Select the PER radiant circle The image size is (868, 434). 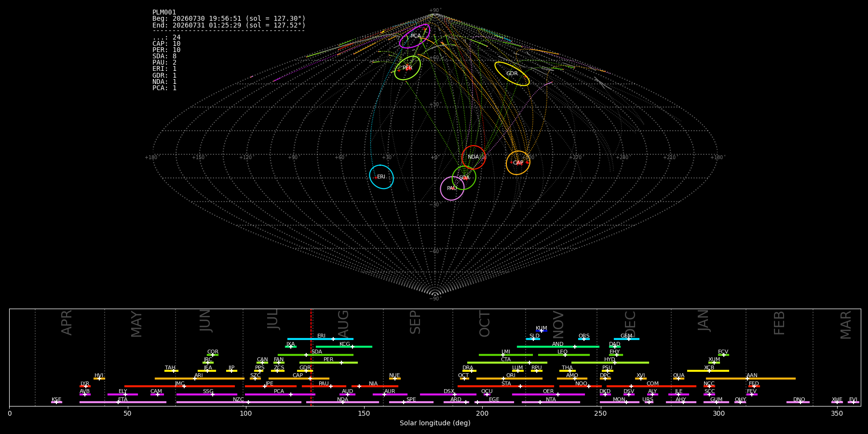coord(407,68)
